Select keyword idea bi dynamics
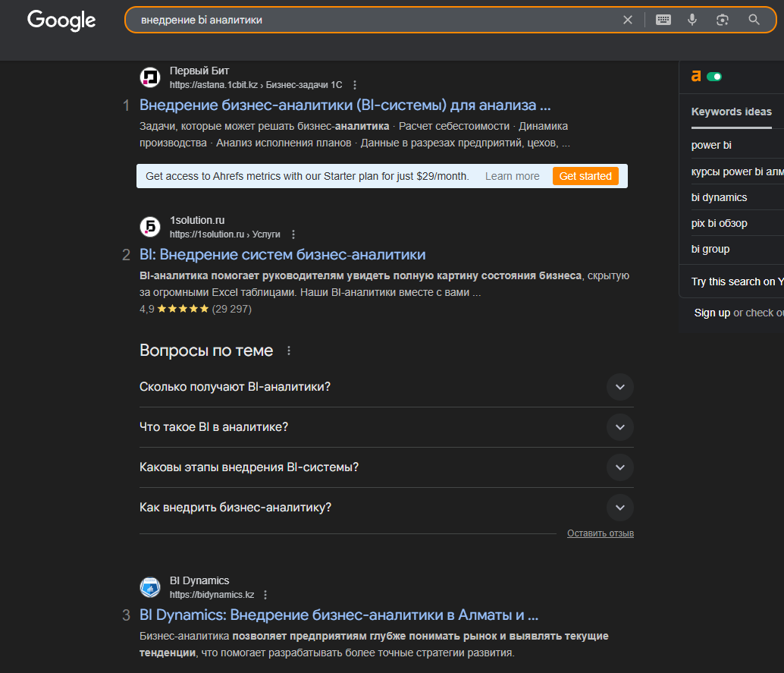The width and height of the screenshot is (784, 673). (719, 197)
